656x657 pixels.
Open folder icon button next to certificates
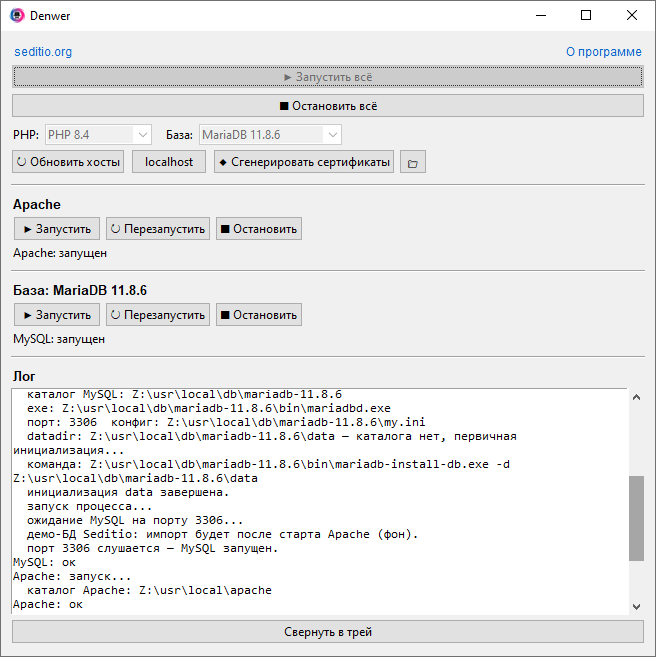pyautogui.click(x=411, y=162)
